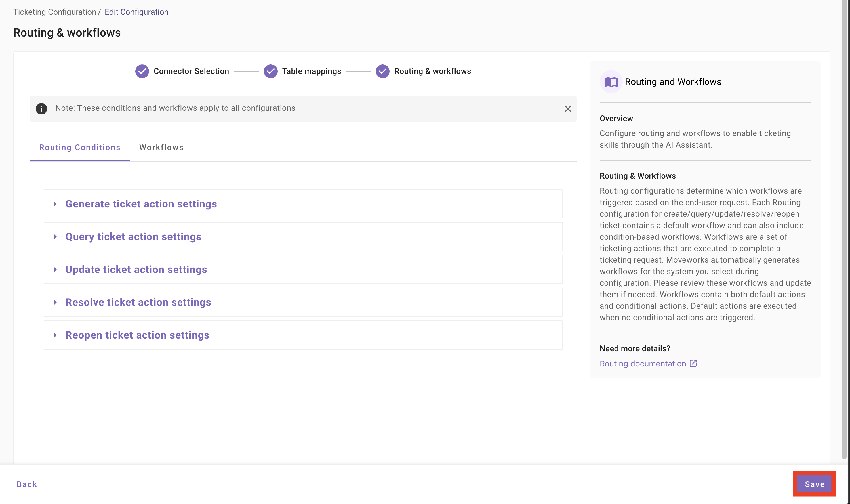Click the external link icon after Routing documentation
Viewport: 850px width, 504px height.
pyautogui.click(x=693, y=363)
